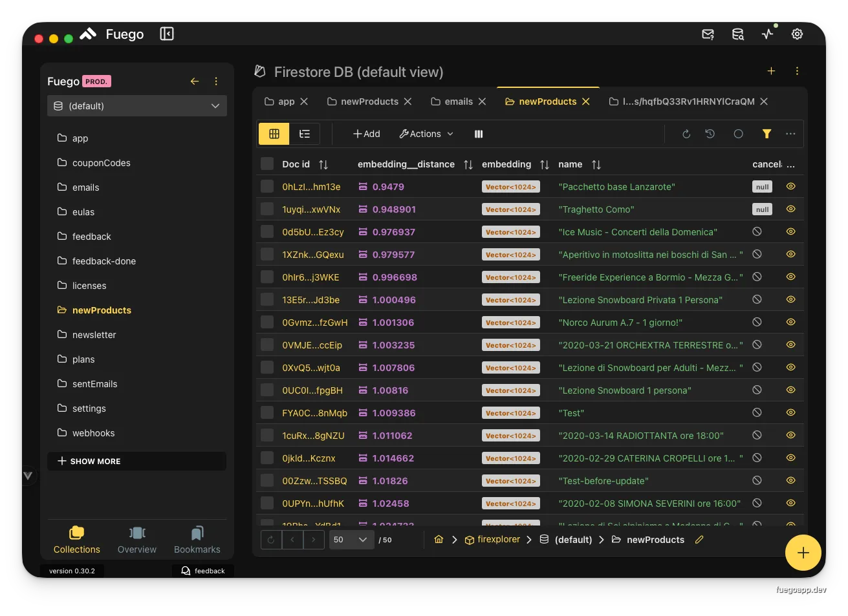Open the Actions dropdown menu
This screenshot has width=848, height=616.
(x=425, y=134)
